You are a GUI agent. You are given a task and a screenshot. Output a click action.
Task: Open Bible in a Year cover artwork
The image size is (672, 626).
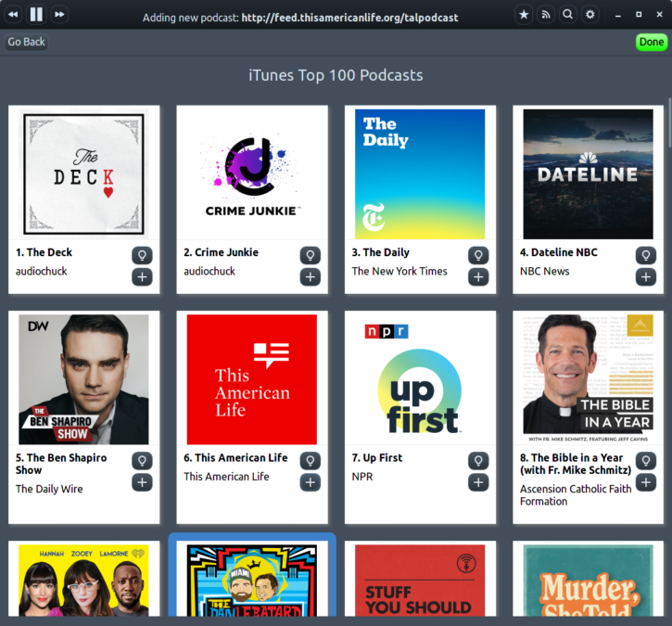(x=588, y=379)
